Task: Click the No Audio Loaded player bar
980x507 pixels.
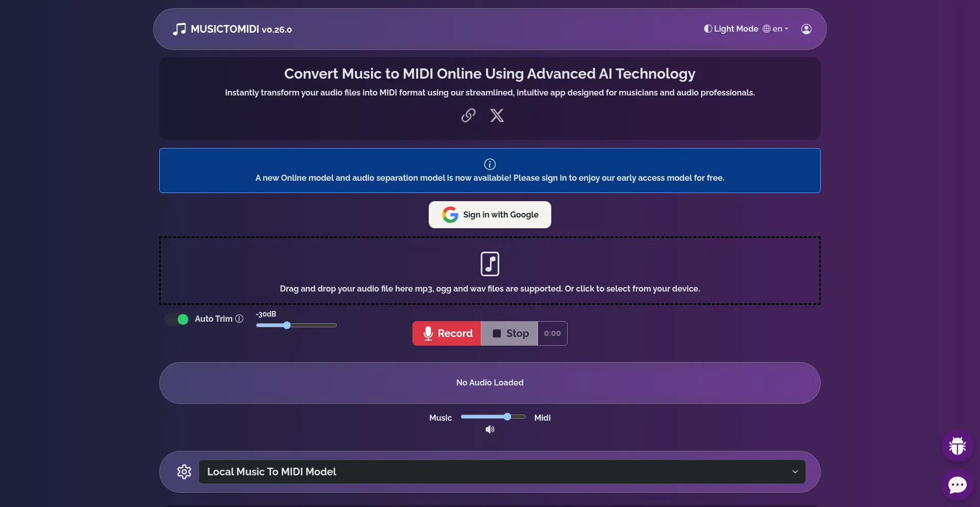Action: (x=490, y=383)
